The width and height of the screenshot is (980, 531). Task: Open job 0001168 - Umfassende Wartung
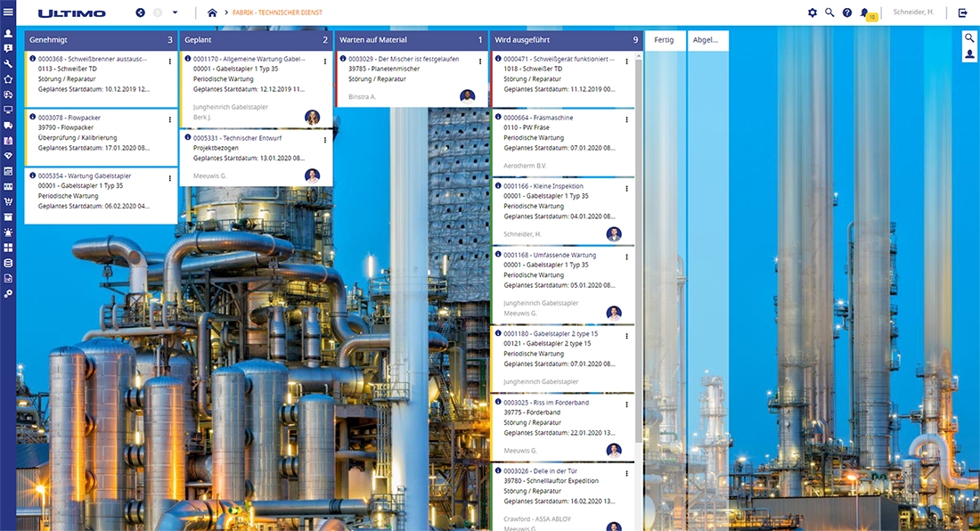[550, 255]
